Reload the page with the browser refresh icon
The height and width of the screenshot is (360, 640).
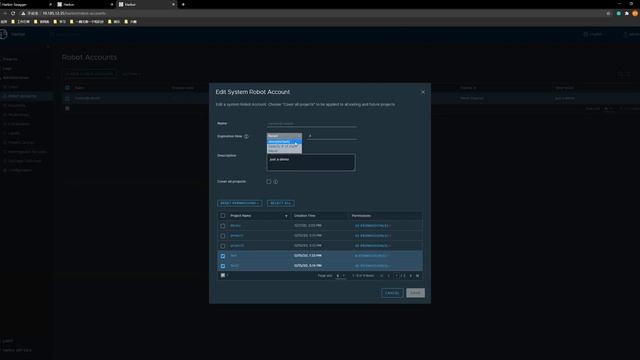pyautogui.click(x=13, y=13)
